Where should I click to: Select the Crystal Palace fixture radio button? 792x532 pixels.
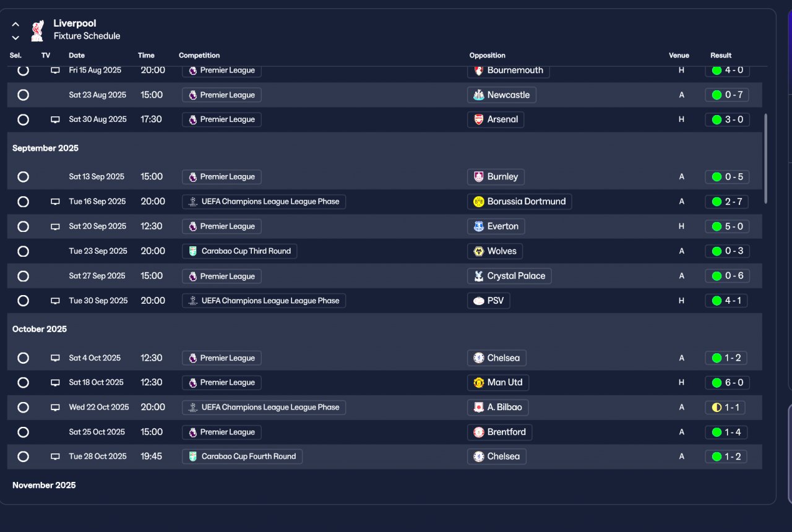(x=23, y=276)
